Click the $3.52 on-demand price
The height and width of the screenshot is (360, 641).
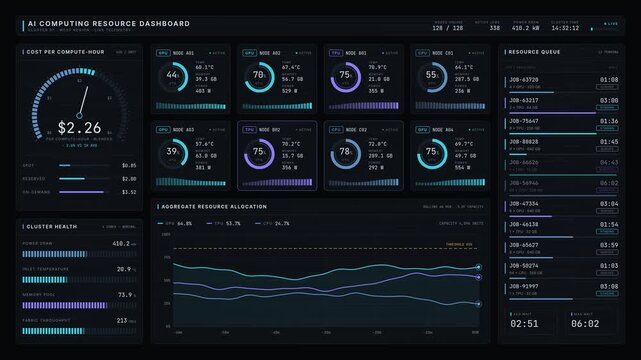pos(129,192)
